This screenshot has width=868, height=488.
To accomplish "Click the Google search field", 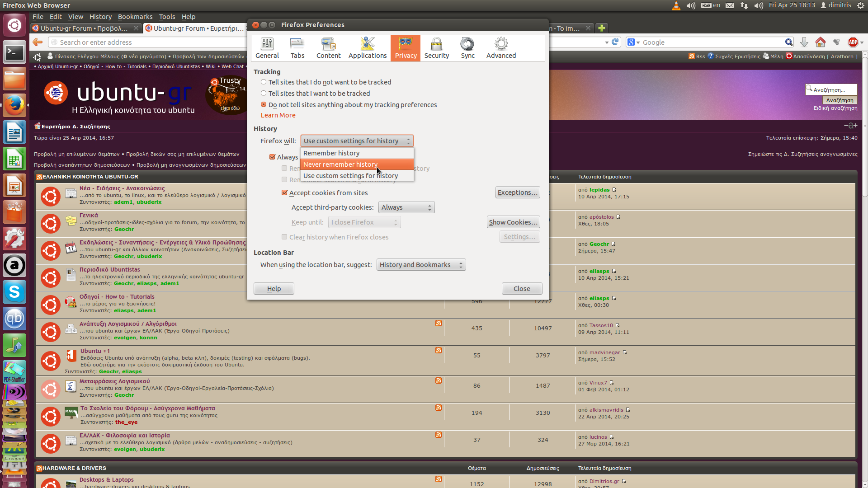I will pyautogui.click(x=712, y=42).
